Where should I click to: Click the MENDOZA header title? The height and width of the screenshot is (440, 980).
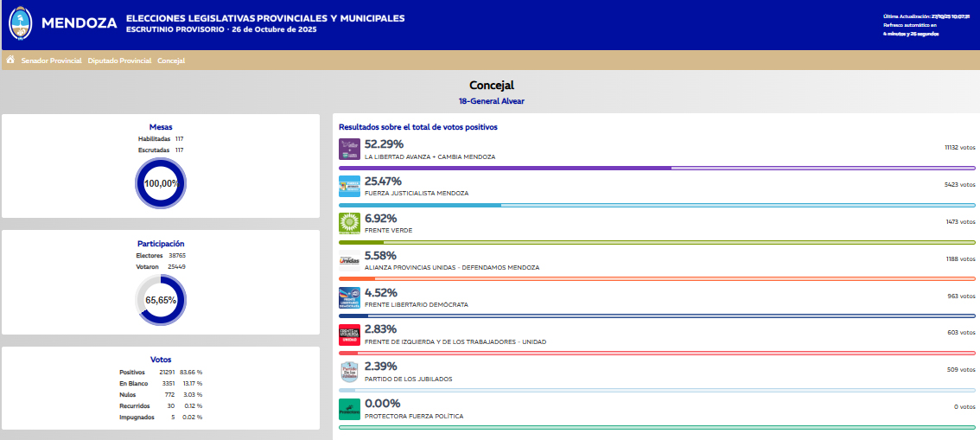tap(79, 23)
